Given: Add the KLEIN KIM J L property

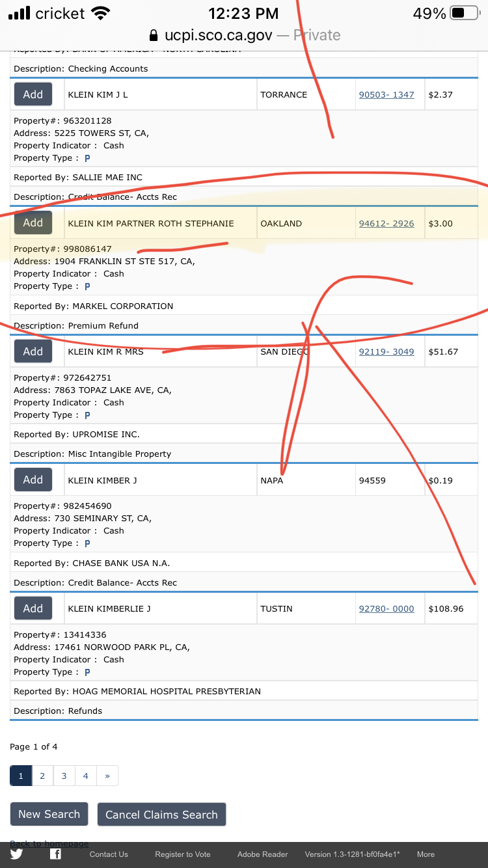Looking at the screenshot, I should (x=33, y=94).
